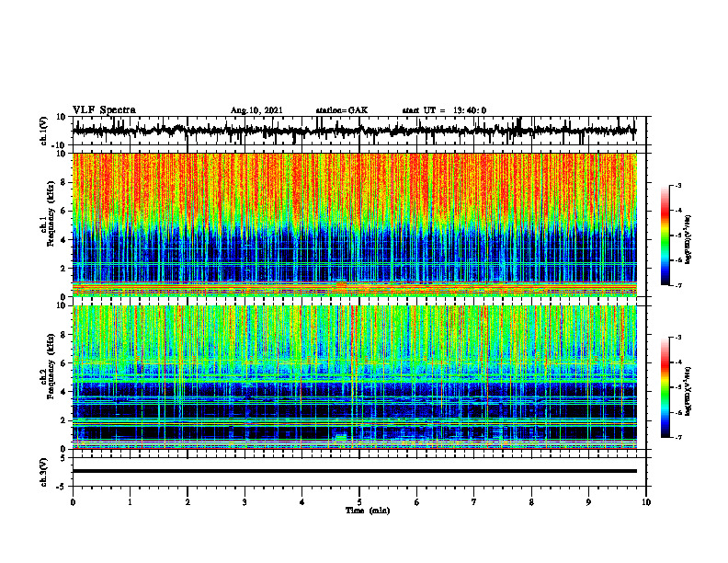Click the 'Time (min)' x-axis label

pyautogui.click(x=368, y=511)
